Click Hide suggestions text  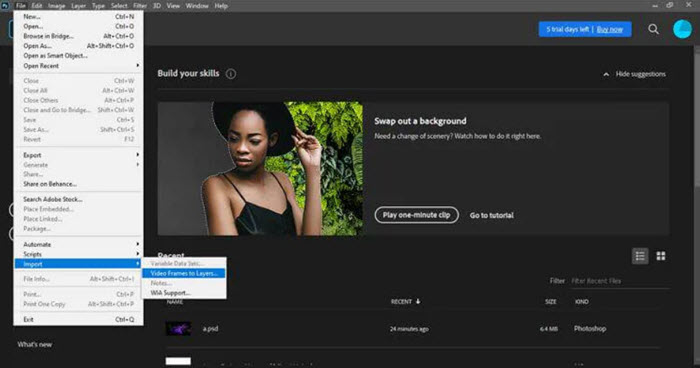click(x=641, y=74)
